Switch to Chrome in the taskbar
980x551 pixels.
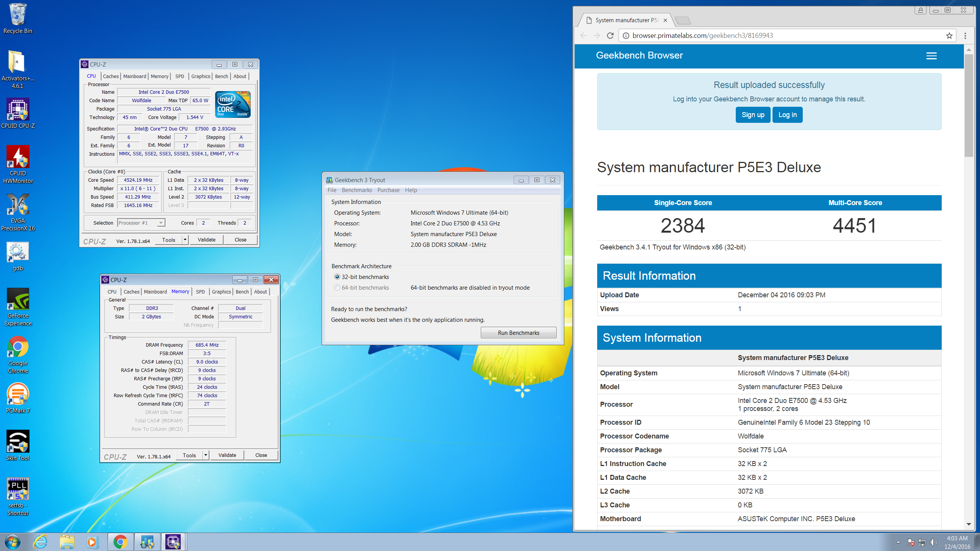point(120,542)
